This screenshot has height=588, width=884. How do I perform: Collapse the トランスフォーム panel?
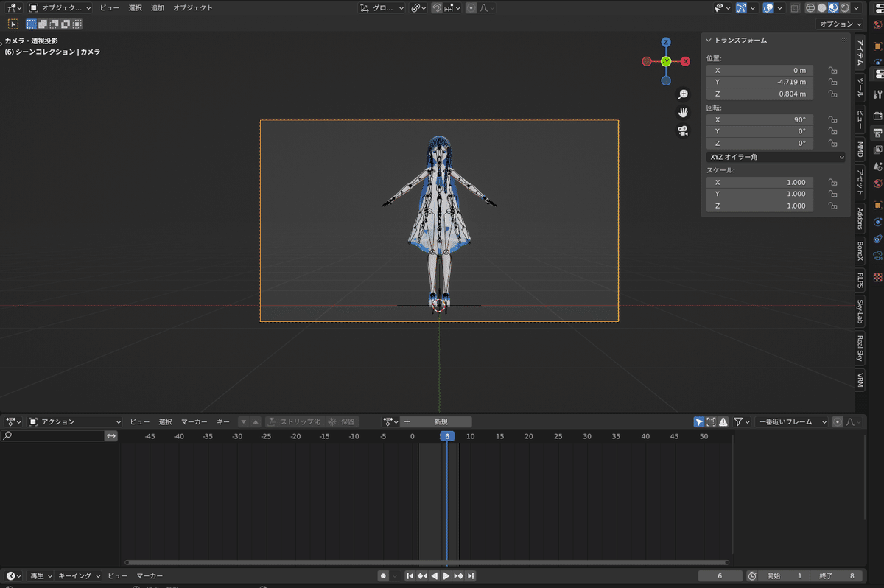tap(709, 41)
